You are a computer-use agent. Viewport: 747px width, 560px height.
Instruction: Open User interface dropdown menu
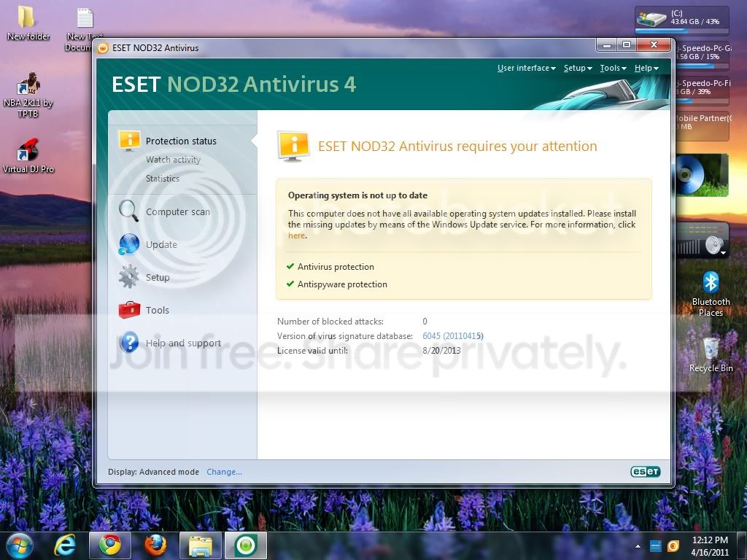pos(526,68)
